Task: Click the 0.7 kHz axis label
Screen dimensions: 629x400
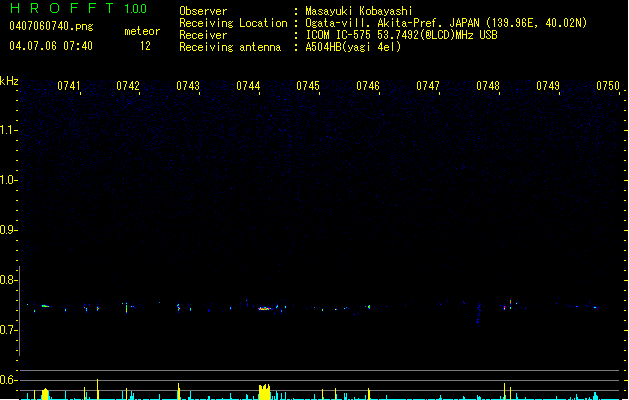Action: tap(8, 330)
